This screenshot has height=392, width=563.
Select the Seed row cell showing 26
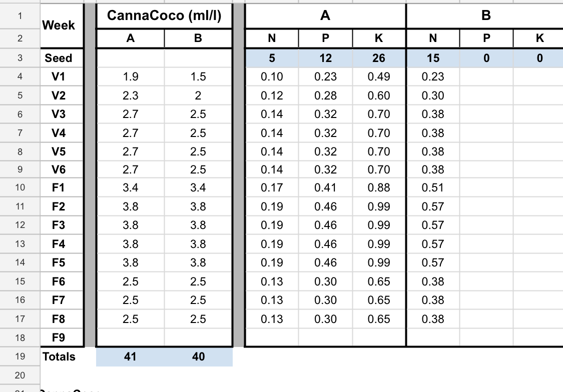coord(379,58)
